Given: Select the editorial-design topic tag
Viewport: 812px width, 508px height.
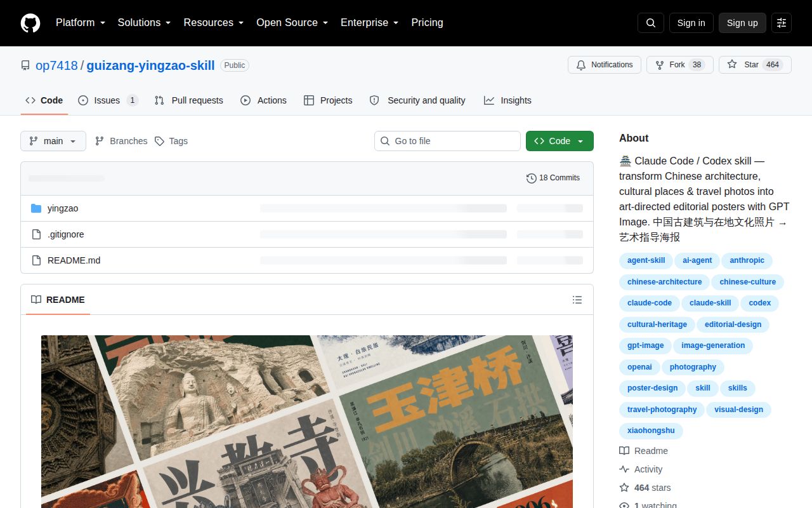Looking at the screenshot, I should [733, 324].
